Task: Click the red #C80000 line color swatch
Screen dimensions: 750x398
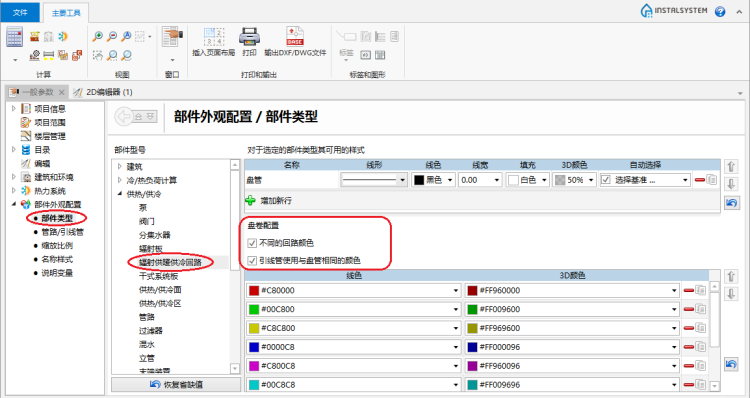Action: (x=254, y=290)
